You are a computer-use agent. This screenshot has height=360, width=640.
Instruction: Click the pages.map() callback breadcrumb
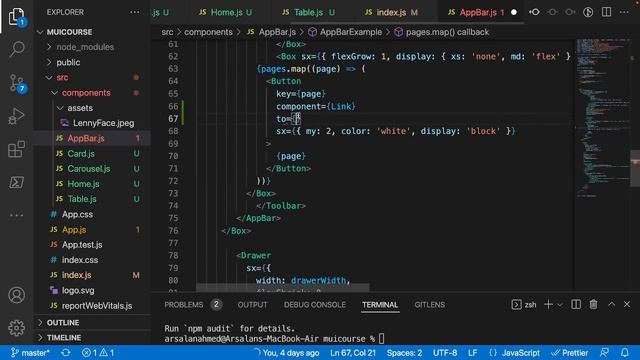[x=447, y=32]
